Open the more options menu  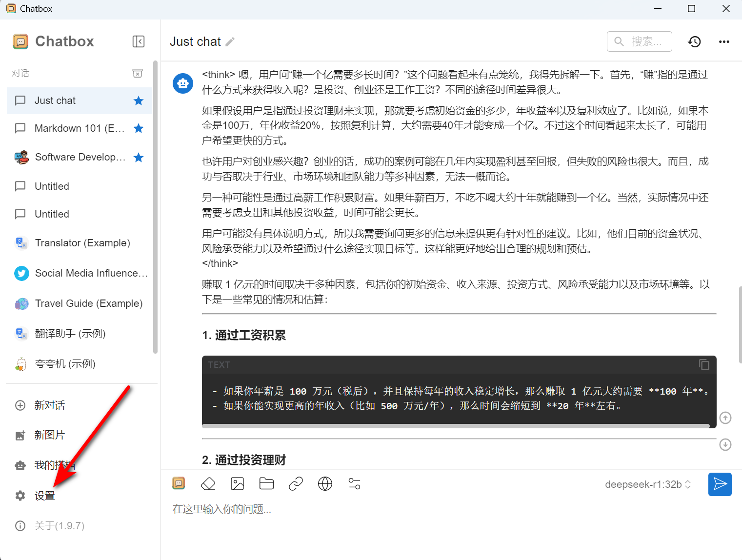[724, 41]
